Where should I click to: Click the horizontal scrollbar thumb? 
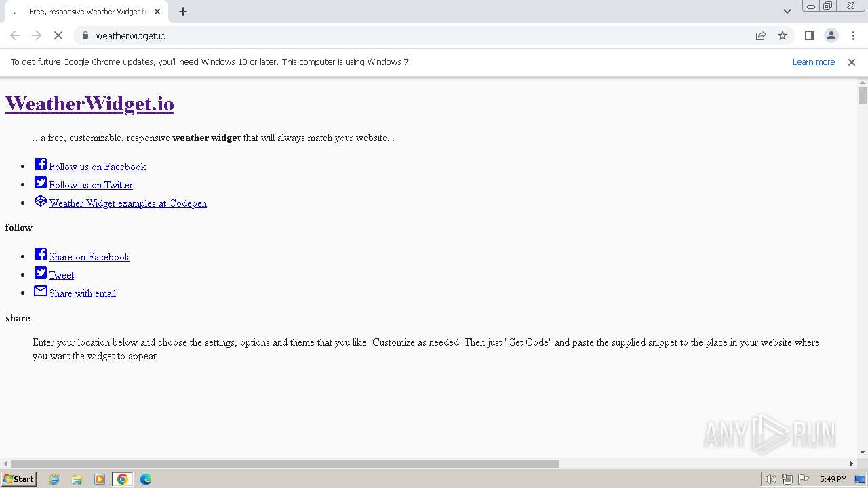[x=285, y=464]
